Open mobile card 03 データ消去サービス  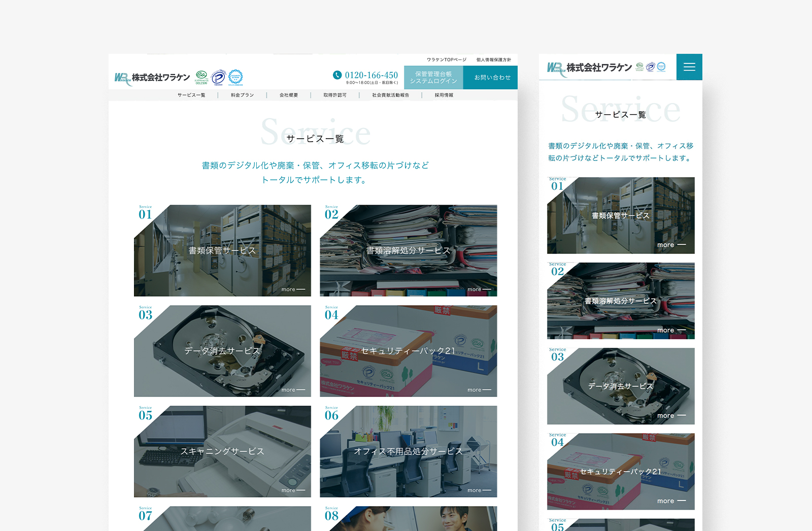pyautogui.click(x=621, y=386)
